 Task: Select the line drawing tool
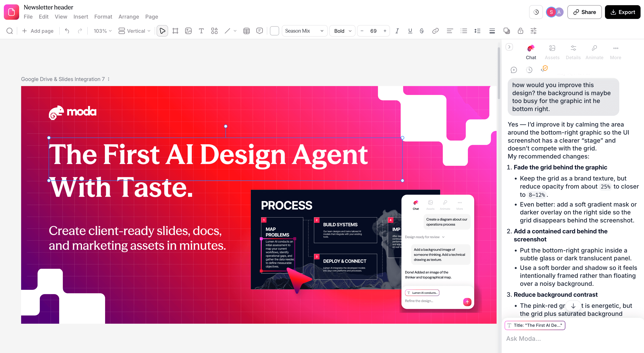click(227, 31)
